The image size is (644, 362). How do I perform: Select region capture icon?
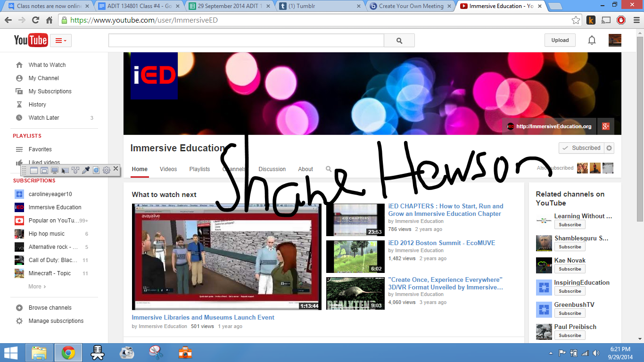coord(65,170)
